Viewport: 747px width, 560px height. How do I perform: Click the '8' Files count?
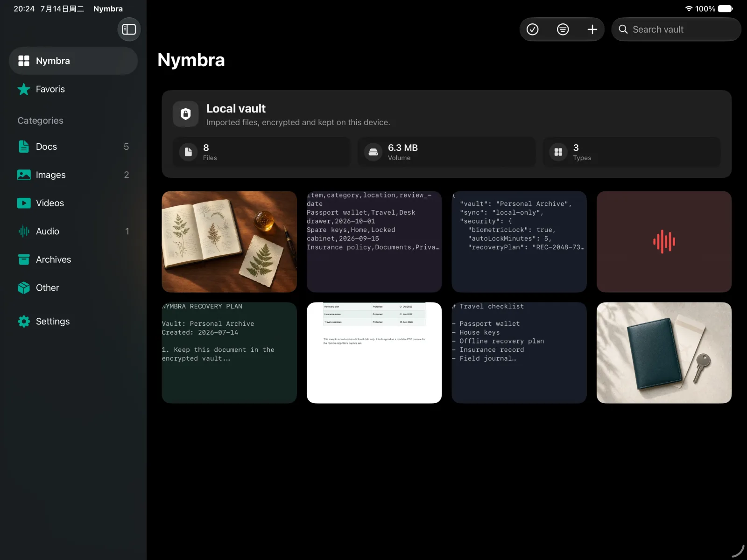tap(206, 147)
